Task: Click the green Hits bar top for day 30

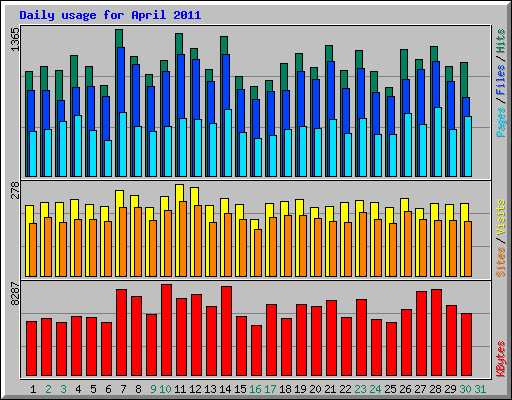Action: point(464,79)
